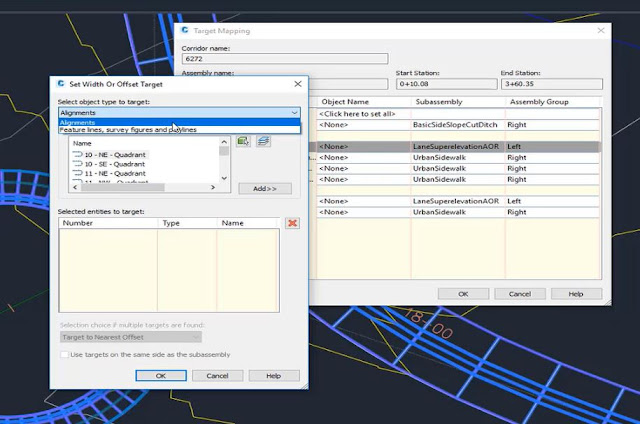The height and width of the screenshot is (424, 640).
Task: Click the Add>> button
Action: tap(265, 189)
